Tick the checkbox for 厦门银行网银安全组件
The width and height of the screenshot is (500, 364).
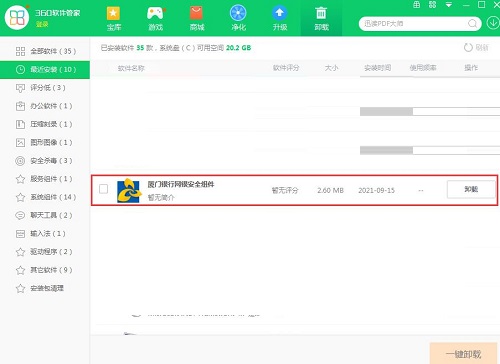(104, 189)
